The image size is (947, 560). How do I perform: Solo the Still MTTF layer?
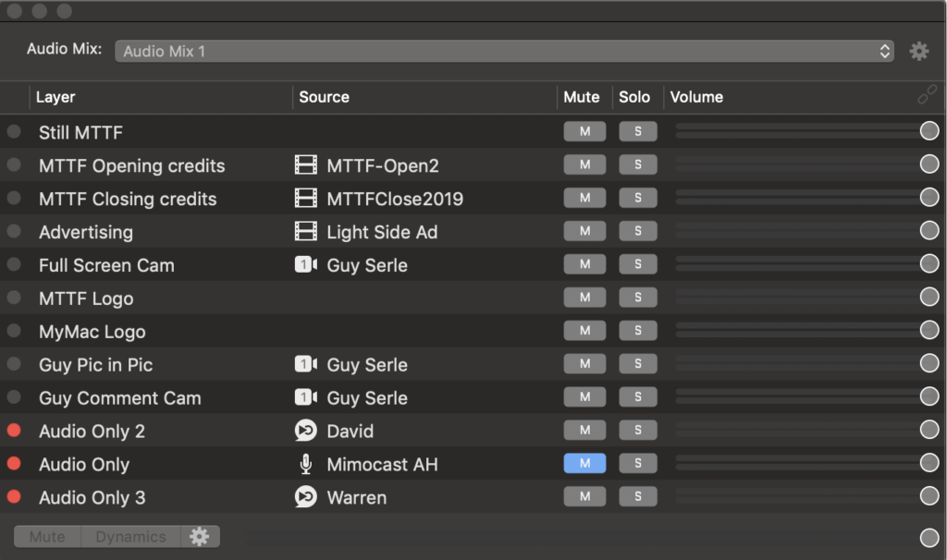point(638,131)
